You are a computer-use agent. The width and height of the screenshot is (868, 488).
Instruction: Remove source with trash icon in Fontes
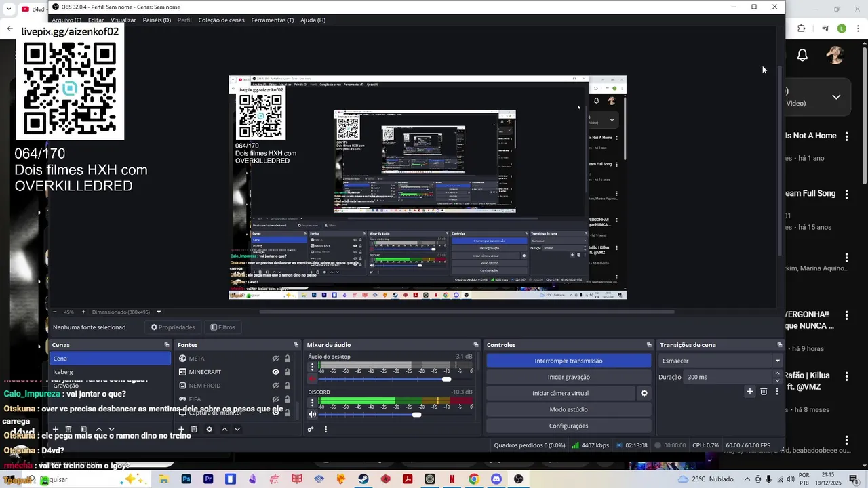pyautogui.click(x=194, y=429)
